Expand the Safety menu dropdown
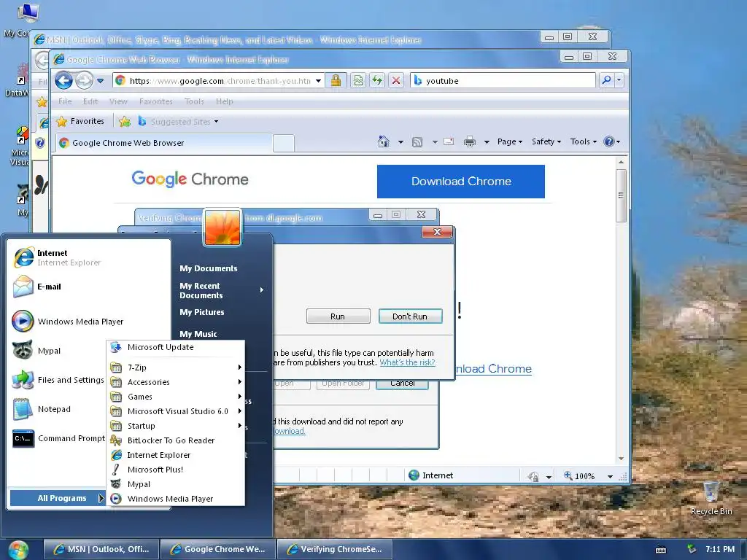This screenshot has height=560, width=747. pyautogui.click(x=546, y=141)
